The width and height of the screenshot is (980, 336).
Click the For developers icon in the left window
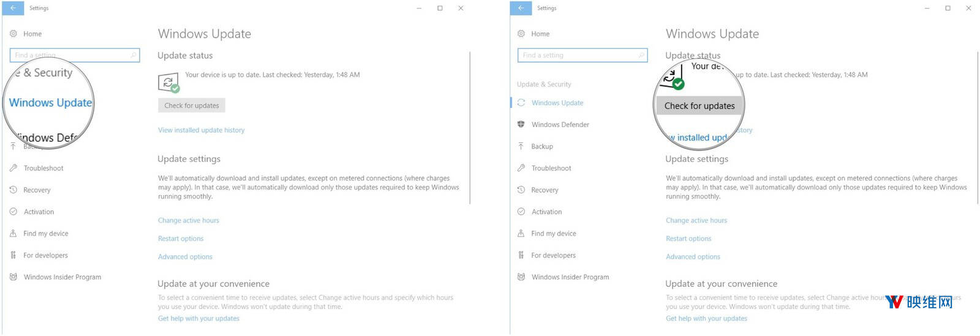[13, 256]
